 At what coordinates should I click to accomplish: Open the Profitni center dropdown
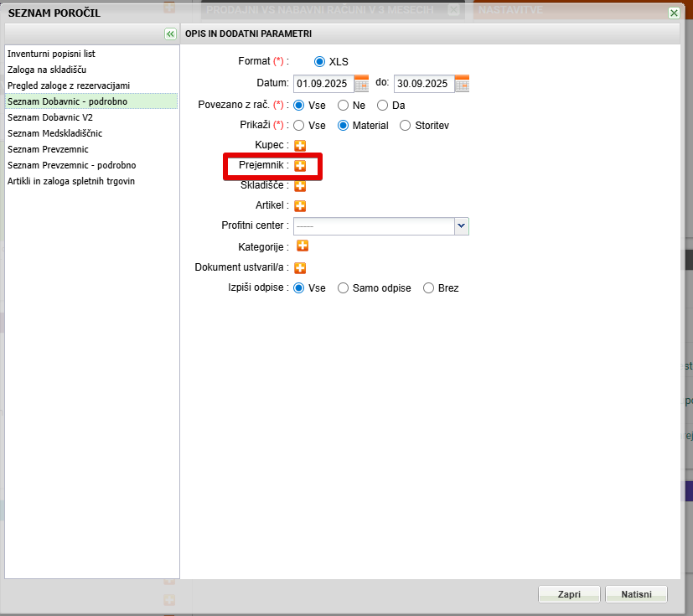coord(461,226)
